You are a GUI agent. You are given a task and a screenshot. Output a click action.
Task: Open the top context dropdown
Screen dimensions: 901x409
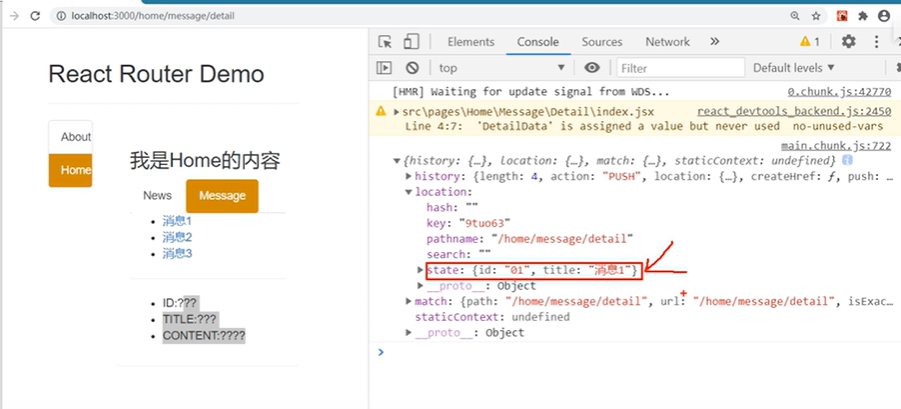pyautogui.click(x=502, y=68)
